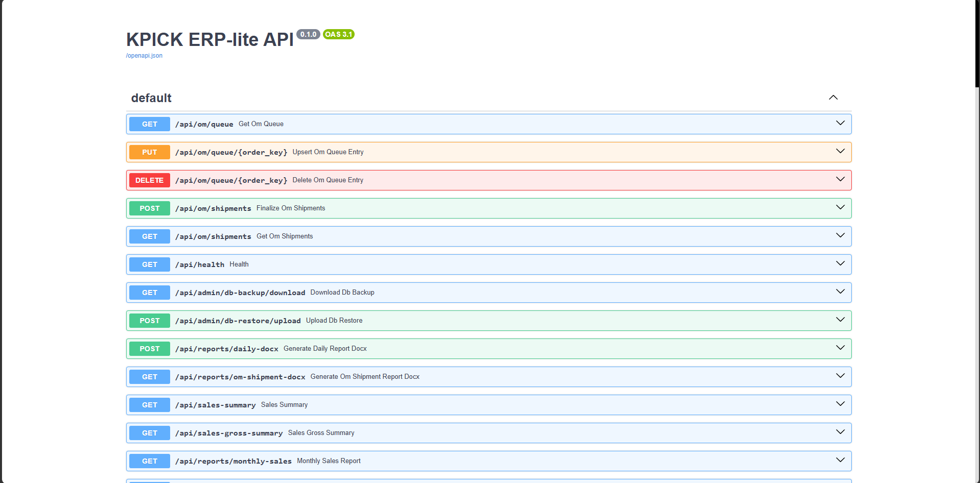This screenshot has height=483, width=980.
Task: Click GET badge for /api/om/queue
Action: [150, 124]
